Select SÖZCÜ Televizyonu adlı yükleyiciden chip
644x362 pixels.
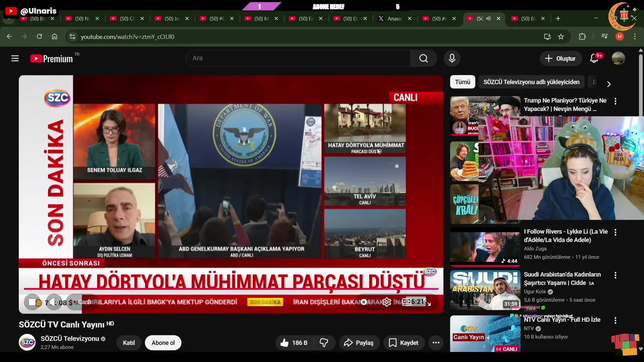point(531,82)
